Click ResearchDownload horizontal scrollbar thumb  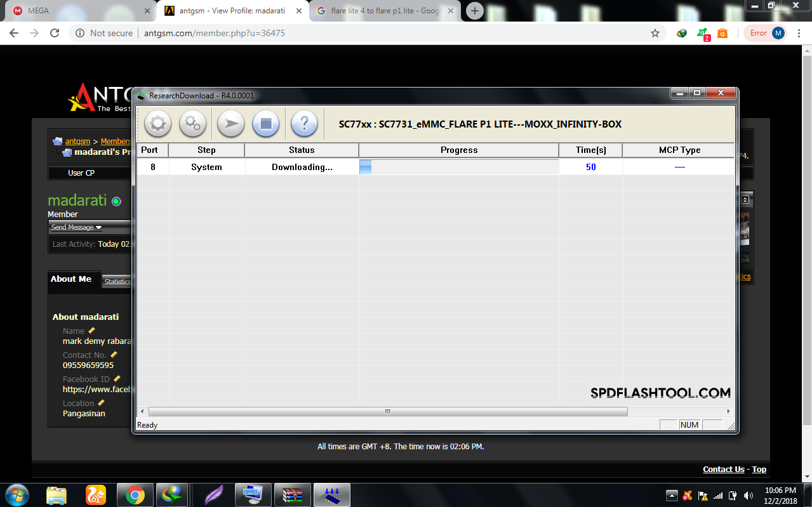(x=387, y=412)
